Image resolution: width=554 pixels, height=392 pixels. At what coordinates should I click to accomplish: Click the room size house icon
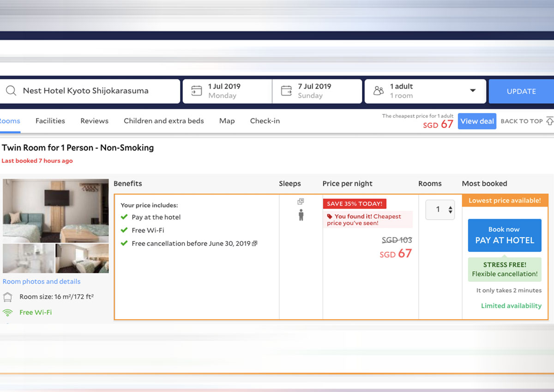click(x=8, y=297)
